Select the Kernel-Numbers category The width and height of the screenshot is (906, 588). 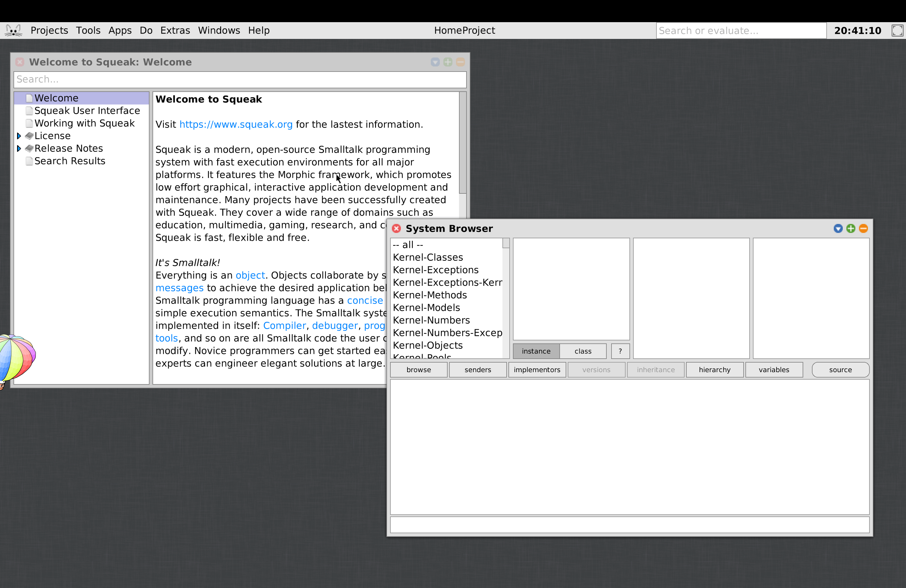(x=446, y=320)
